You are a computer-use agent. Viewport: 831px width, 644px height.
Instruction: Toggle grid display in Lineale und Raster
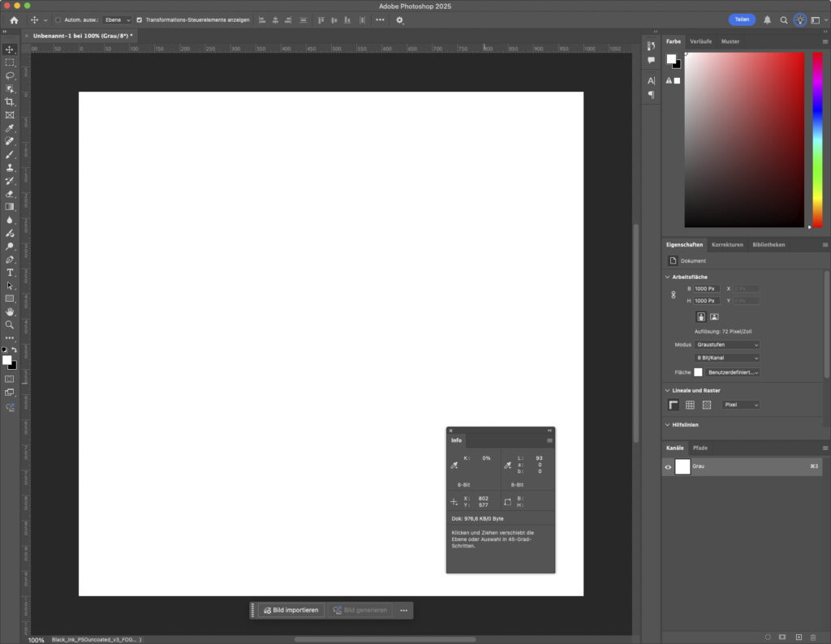pyautogui.click(x=690, y=405)
